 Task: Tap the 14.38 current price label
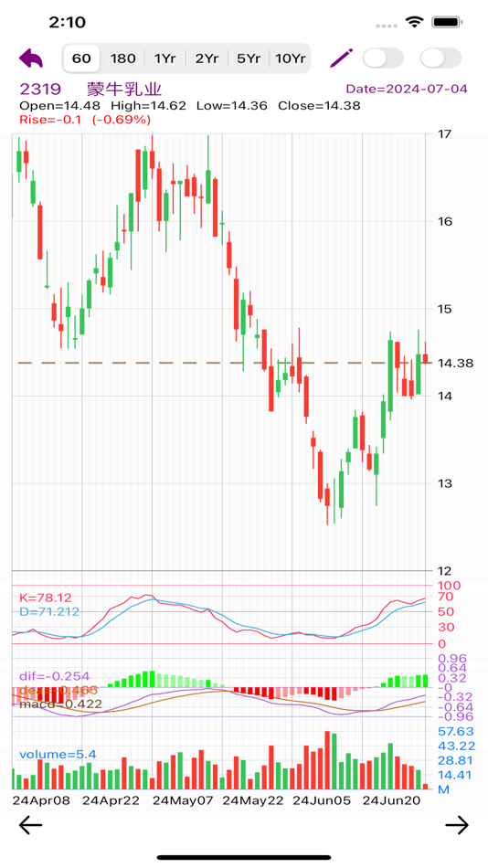point(455,363)
